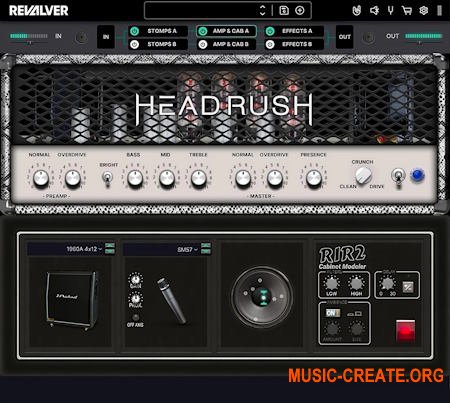This screenshot has height=403, width=450.
Task: Click the OUT routing block
Action: (x=344, y=37)
